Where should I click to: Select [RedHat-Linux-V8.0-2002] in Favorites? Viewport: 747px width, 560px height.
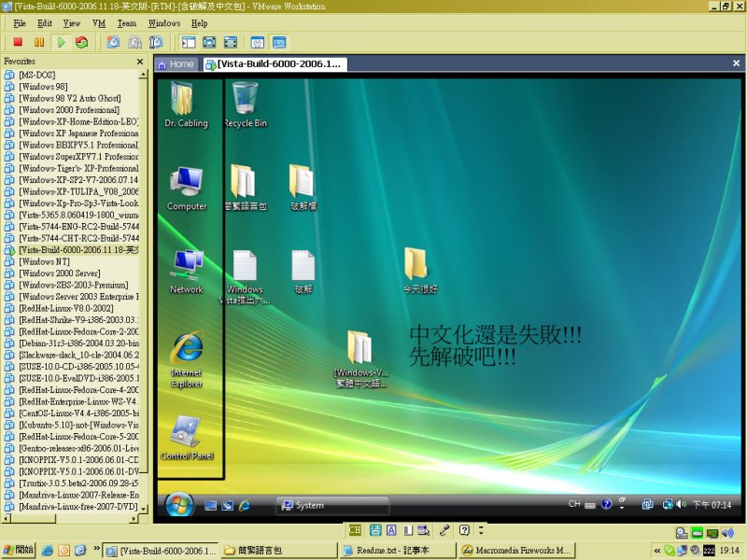click(x=65, y=309)
